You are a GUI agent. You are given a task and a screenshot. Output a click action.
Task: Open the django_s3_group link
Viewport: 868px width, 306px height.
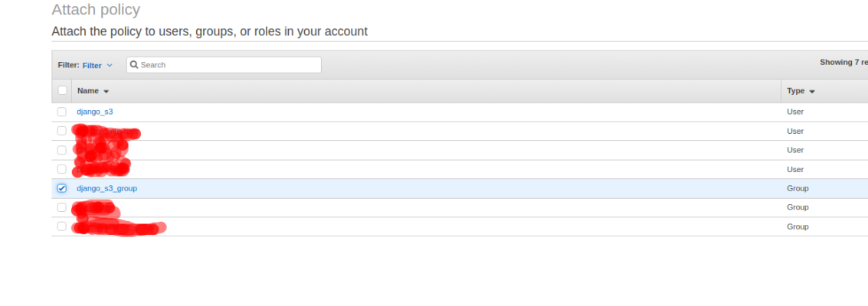pyautogui.click(x=106, y=188)
